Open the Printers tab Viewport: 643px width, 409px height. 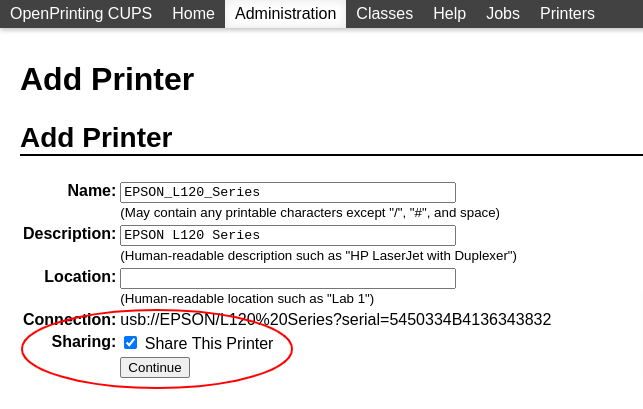[567, 14]
